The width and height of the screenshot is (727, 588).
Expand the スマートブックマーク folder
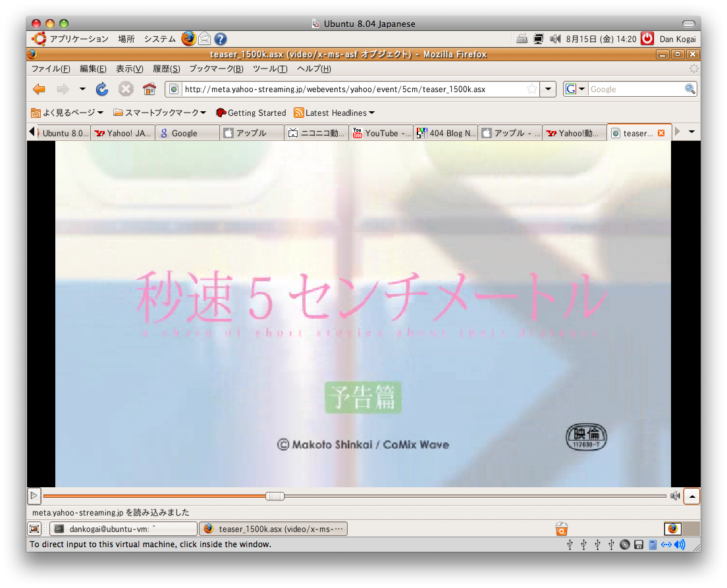pos(159,113)
